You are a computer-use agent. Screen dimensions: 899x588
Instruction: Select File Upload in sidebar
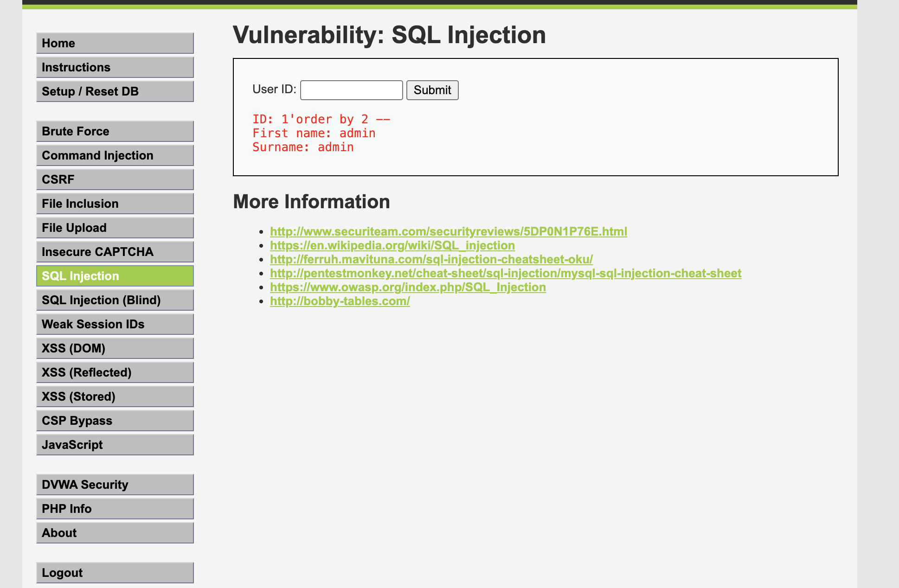tap(115, 228)
